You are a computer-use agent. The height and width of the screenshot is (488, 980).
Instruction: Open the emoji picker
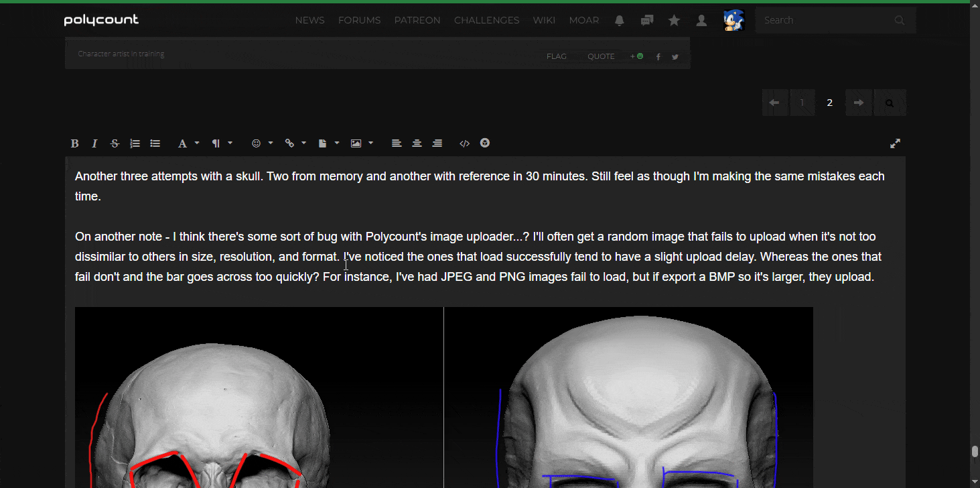coord(256,143)
